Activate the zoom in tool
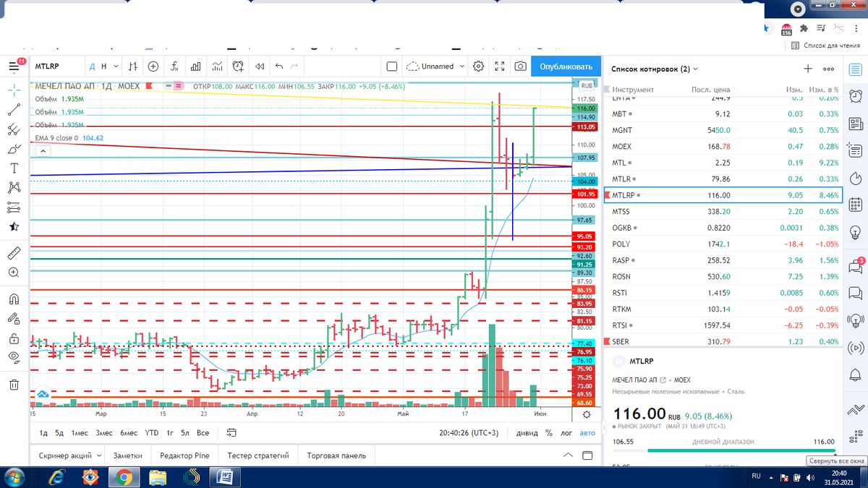 point(14,273)
